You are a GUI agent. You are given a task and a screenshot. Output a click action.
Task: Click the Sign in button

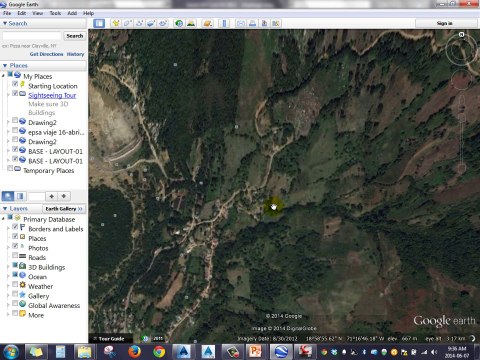point(445,23)
